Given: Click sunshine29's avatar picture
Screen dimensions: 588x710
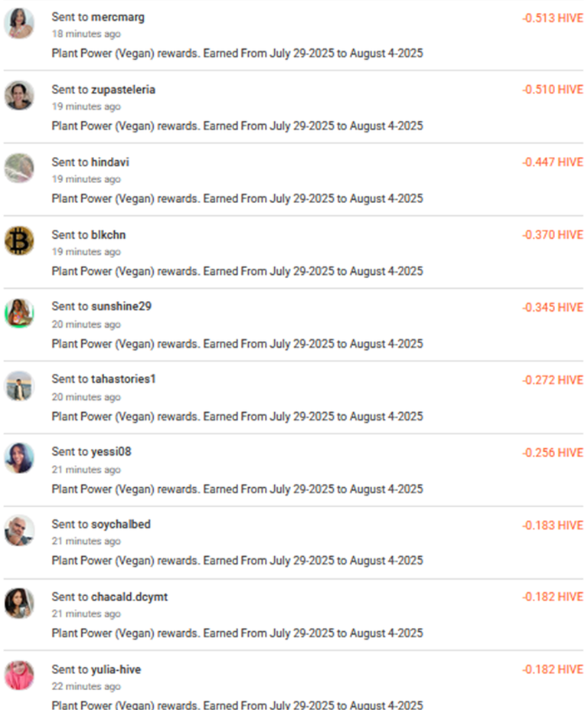Looking at the screenshot, I should pos(19,313).
